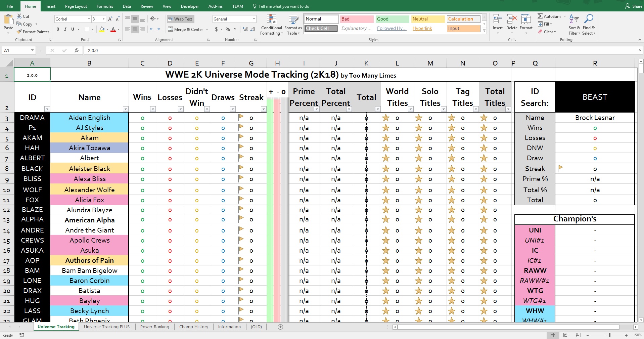The width and height of the screenshot is (644, 339).
Task: Click Increase Indent icon
Action: point(160,29)
